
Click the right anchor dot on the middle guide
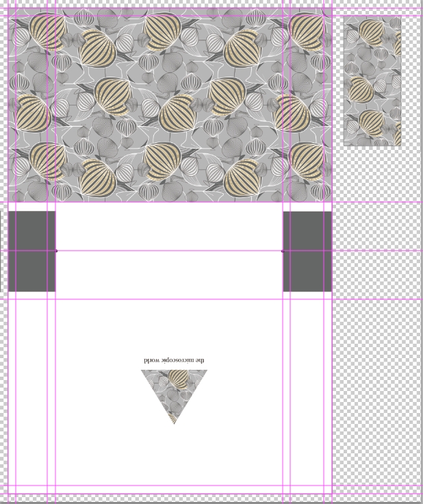(x=283, y=251)
